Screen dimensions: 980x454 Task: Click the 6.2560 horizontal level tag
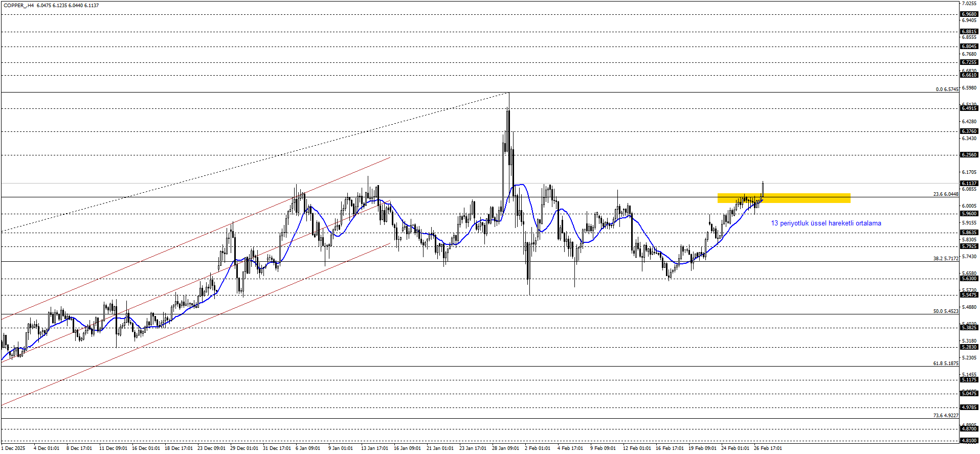pos(969,155)
